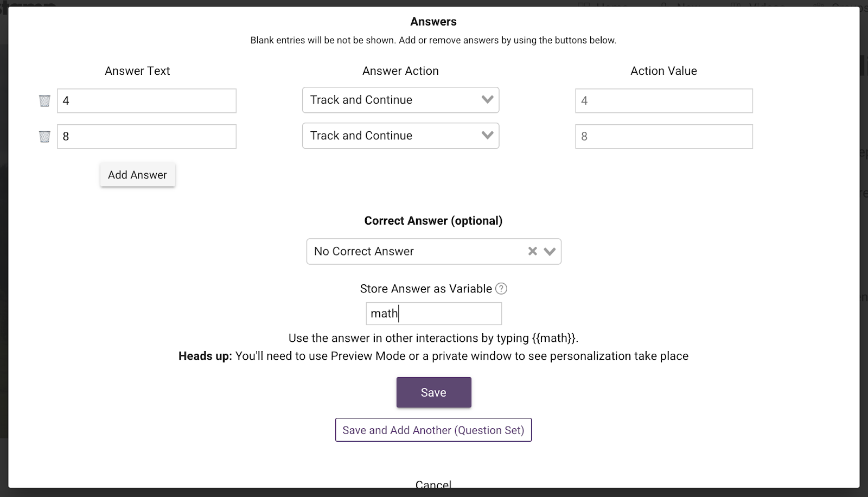Click the chevron on first Track and Continue
This screenshot has width=868, height=497.
[x=487, y=100]
